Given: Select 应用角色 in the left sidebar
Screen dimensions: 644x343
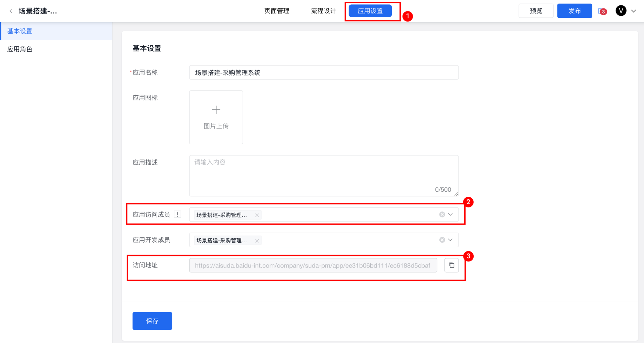Looking at the screenshot, I should (20, 49).
